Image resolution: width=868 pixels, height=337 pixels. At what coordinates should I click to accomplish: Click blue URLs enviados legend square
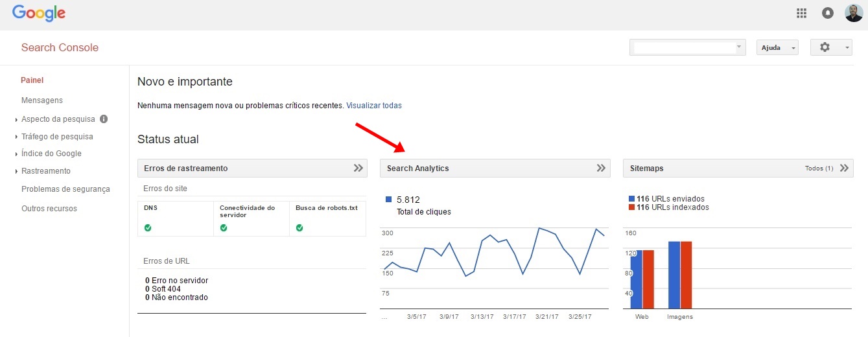(x=631, y=199)
